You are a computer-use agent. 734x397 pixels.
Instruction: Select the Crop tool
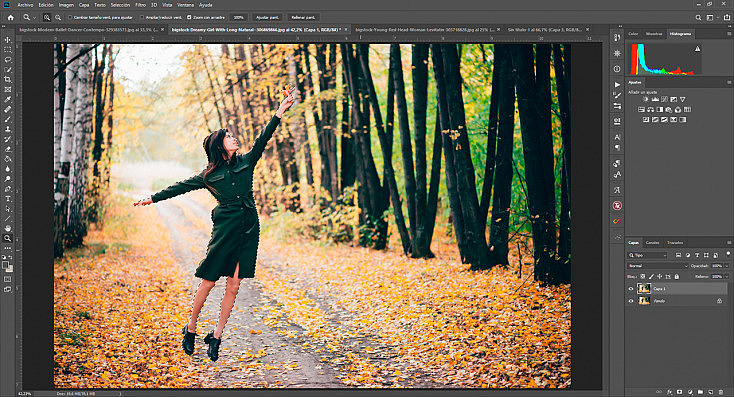7,80
